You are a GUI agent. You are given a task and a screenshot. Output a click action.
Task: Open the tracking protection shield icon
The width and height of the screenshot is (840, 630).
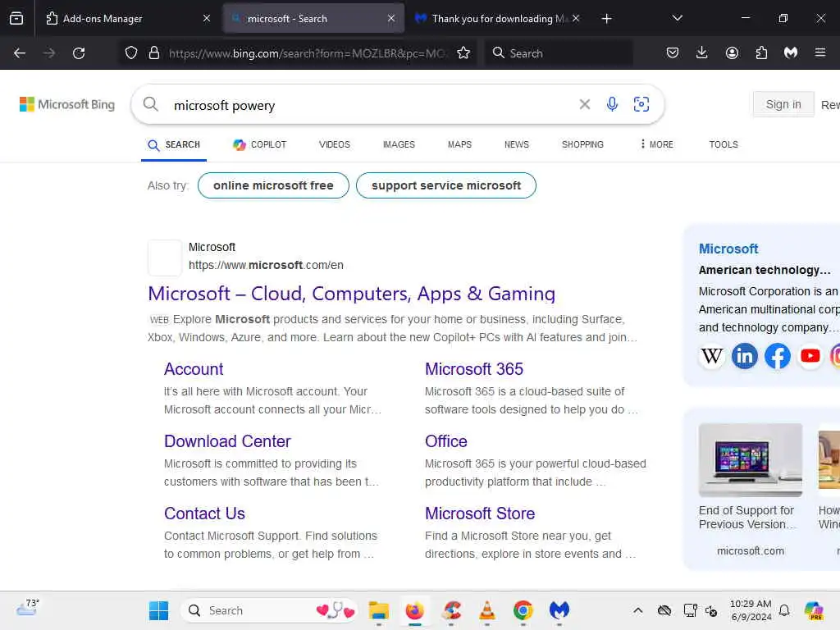(131, 53)
